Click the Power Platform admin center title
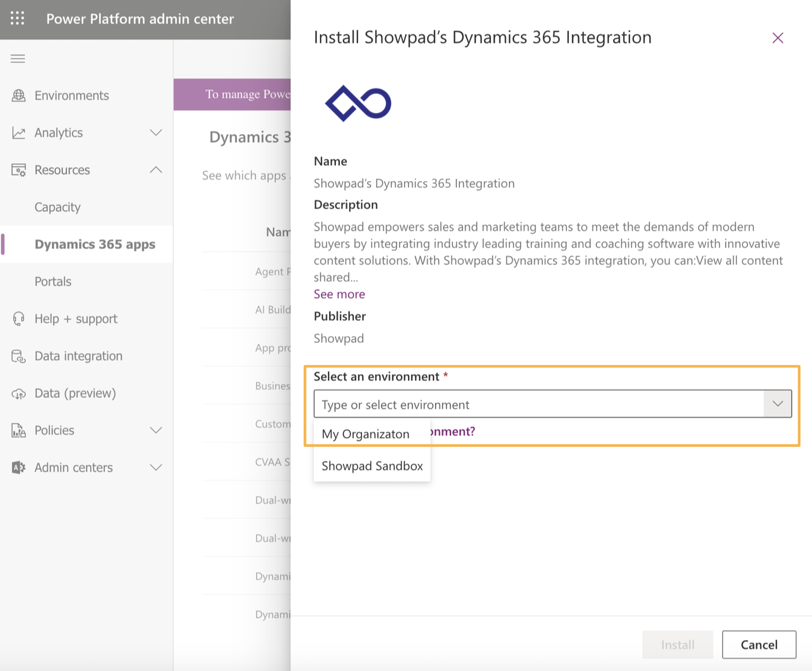The height and width of the screenshot is (671, 812). click(x=140, y=19)
